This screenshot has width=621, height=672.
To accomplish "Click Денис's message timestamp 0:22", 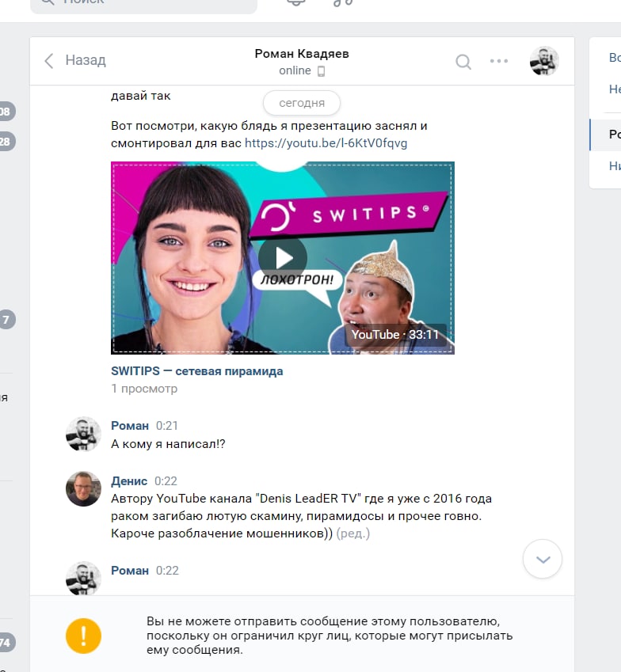I will (166, 481).
